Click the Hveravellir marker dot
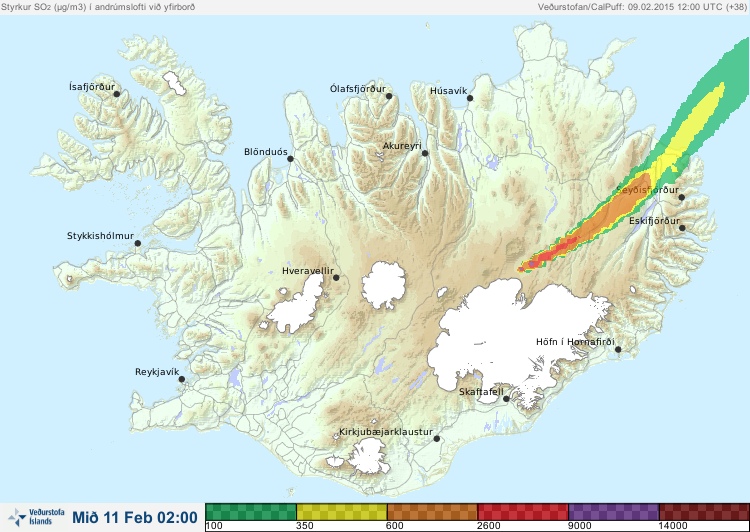Screen dimensions: 750x532 [x=336, y=277]
